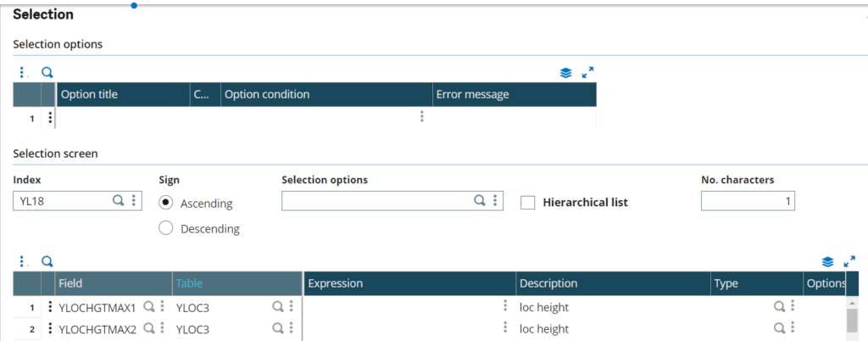This screenshot has height=341, width=868.
Task: Select the Descending radio button
Action: 166,228
